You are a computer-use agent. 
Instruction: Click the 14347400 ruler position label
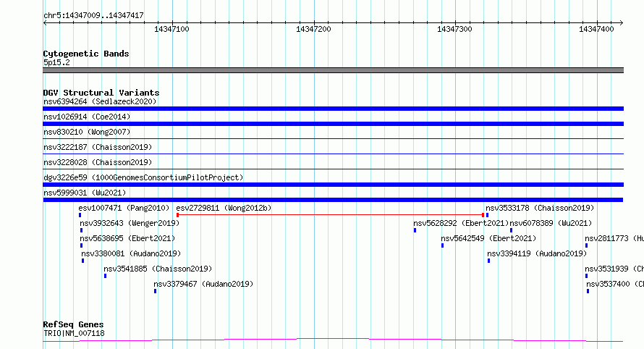(596, 29)
